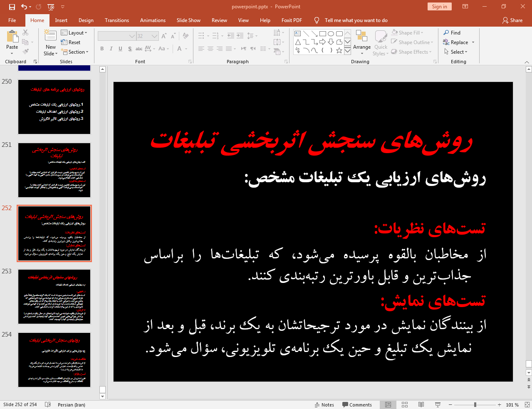Click Increase Font Size icon
Screen dimensions: 532x409
164,36
